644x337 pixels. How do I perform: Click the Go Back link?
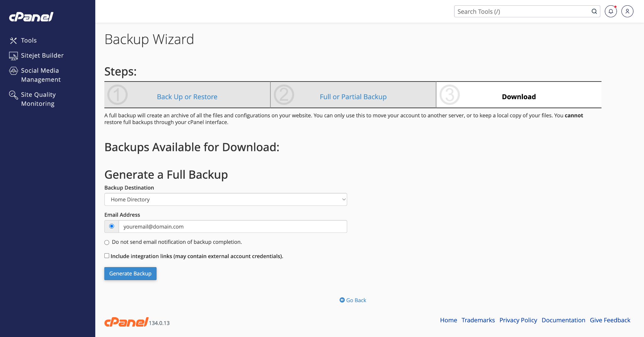point(356,300)
